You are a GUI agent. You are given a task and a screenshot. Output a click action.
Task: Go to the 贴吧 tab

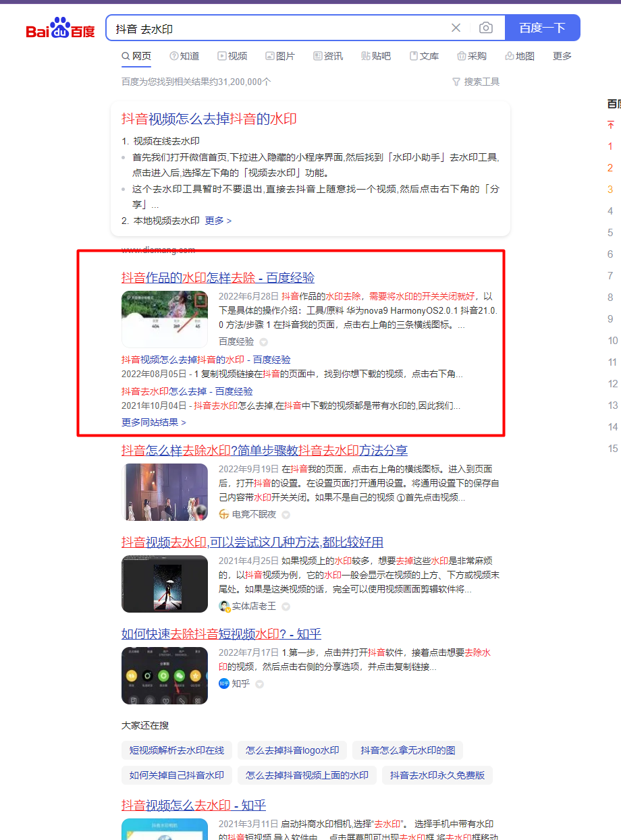(x=376, y=56)
